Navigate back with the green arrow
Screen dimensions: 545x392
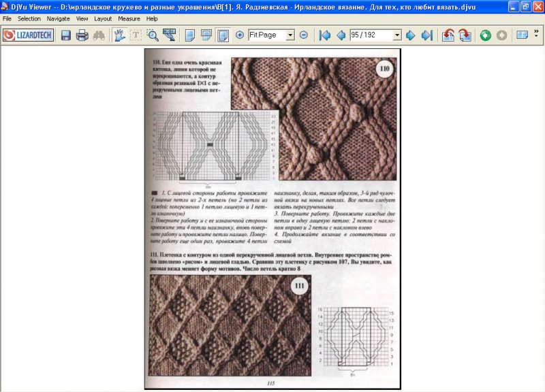[x=485, y=35]
